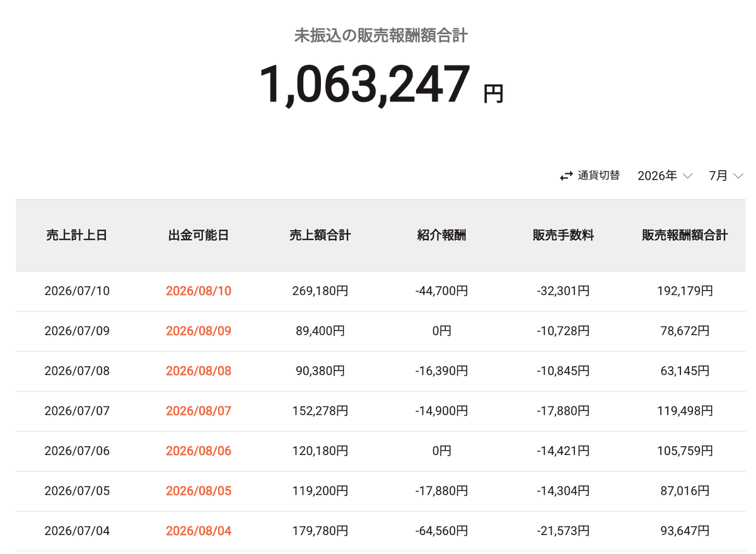This screenshot has height=554, width=756.
Task: Click the sales date 2026/07/10
Action: coord(77,291)
